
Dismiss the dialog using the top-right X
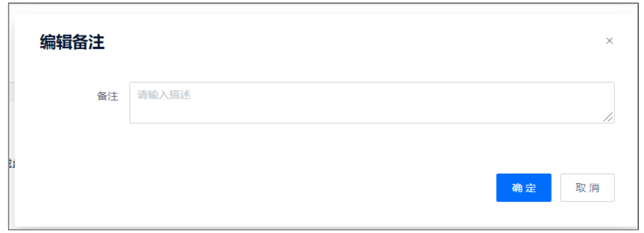click(609, 41)
